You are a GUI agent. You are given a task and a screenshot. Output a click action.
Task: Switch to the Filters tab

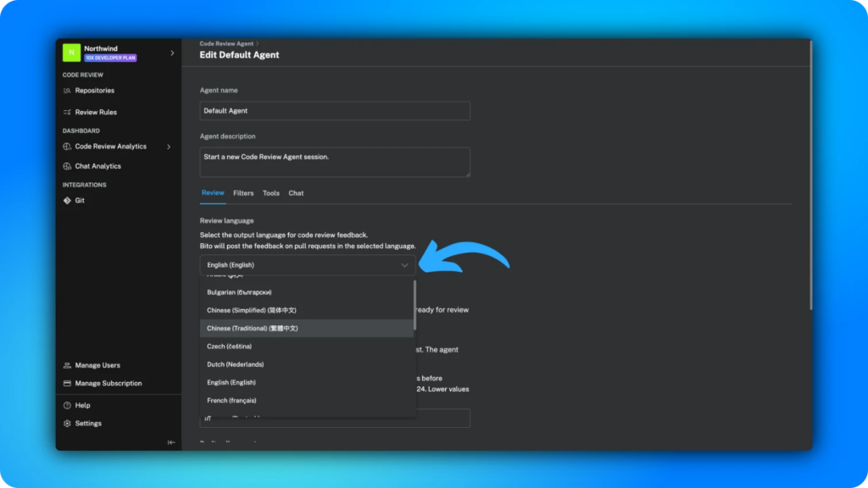243,193
